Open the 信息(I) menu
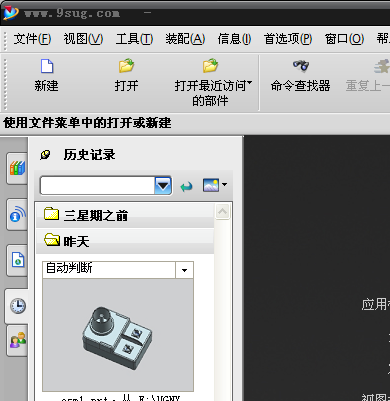Image resolution: width=390 pixels, height=401 pixels. [x=234, y=39]
